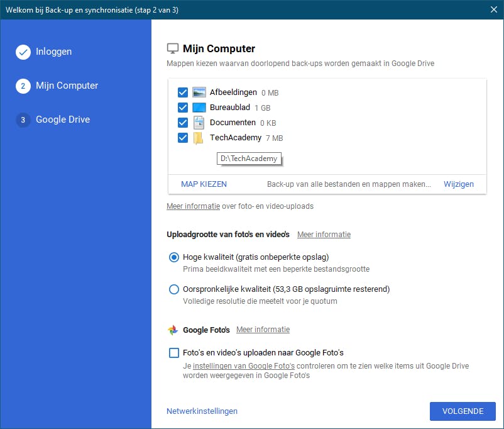
Task: Click the Documenten folder name
Action: 233,123
